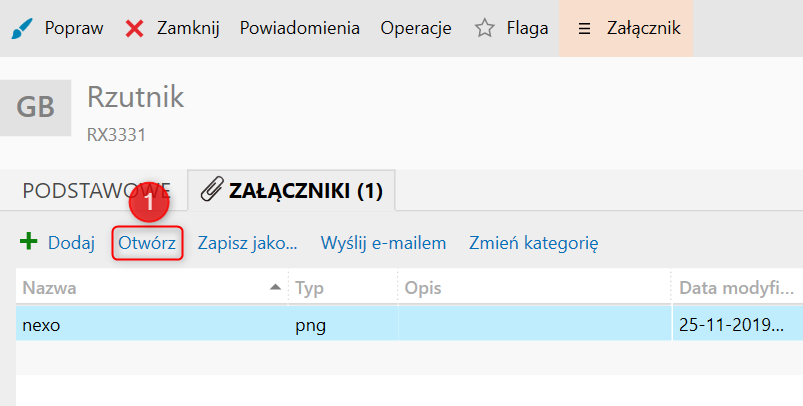The image size is (803, 406).
Task: Click the Typ column header
Action: 340,288
